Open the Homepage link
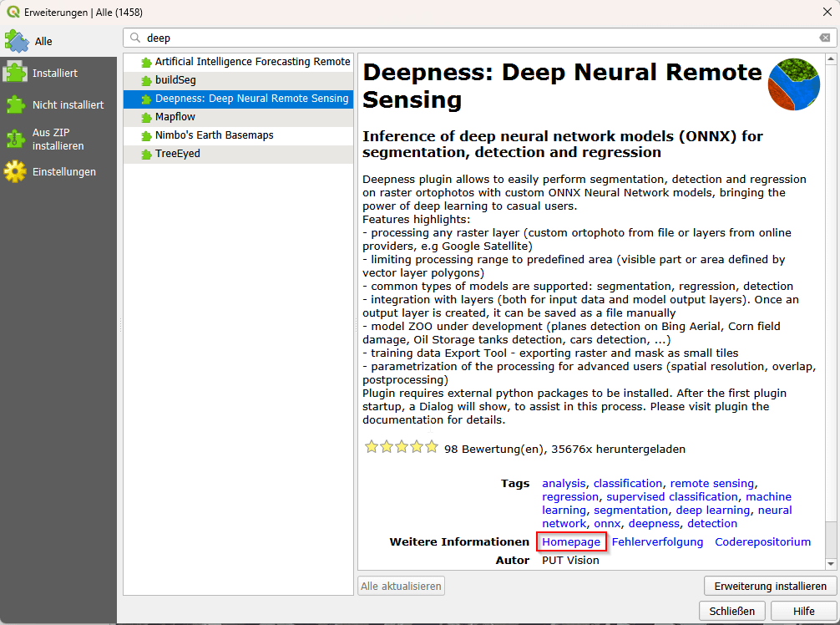The width and height of the screenshot is (840, 625). click(x=571, y=541)
